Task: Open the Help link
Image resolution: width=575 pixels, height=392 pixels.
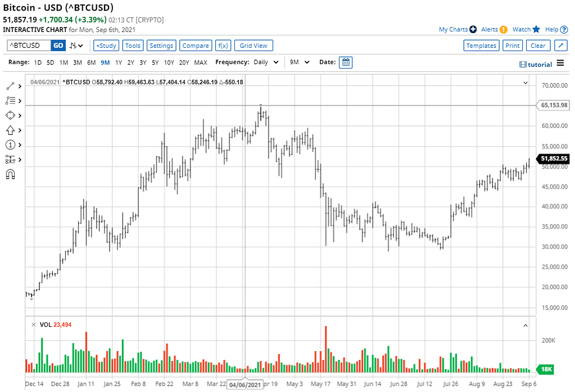Action: coord(551,29)
